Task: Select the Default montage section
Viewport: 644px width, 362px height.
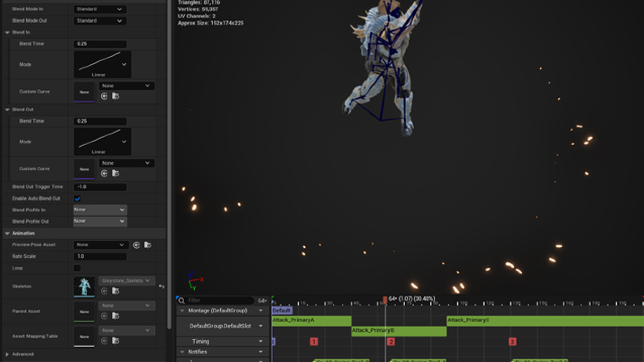Action: point(282,311)
